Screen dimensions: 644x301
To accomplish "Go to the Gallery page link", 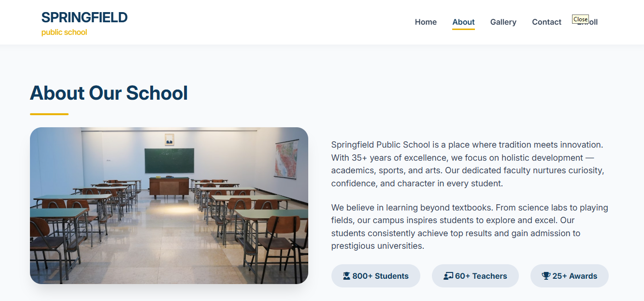I will (503, 22).
